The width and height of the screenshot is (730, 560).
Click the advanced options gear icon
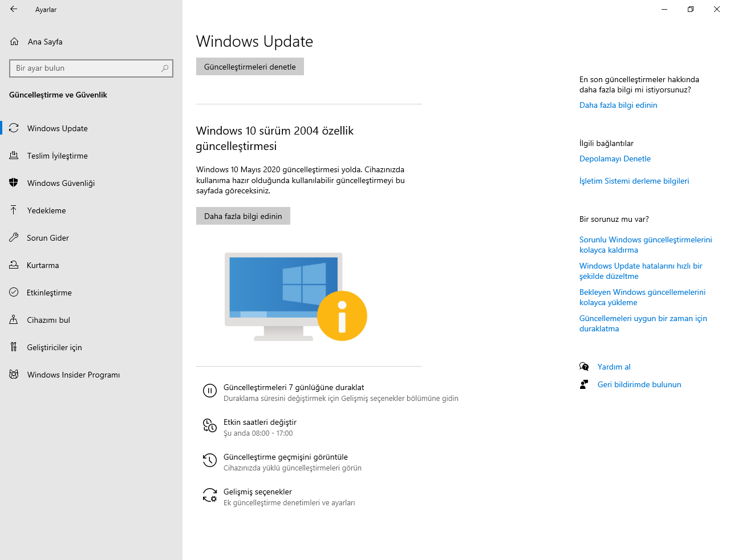click(x=210, y=495)
